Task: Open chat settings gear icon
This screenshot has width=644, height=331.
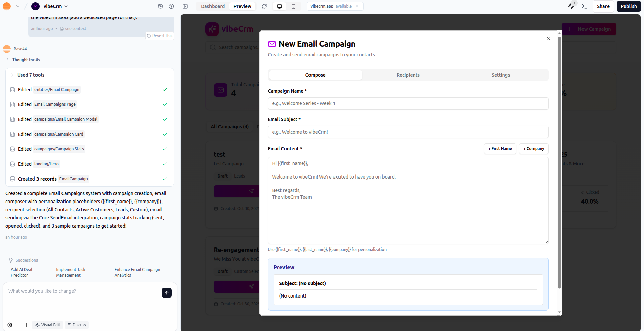Action: [x=10, y=325]
